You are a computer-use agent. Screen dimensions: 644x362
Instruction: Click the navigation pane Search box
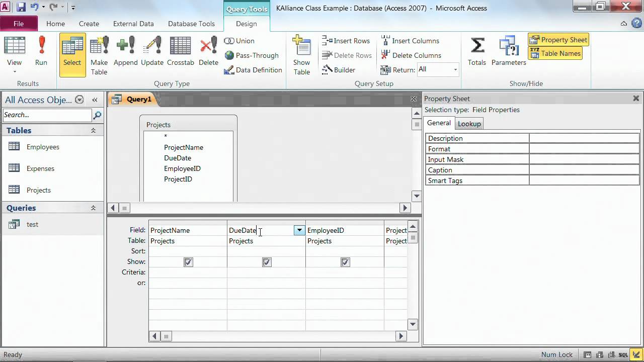(47, 115)
